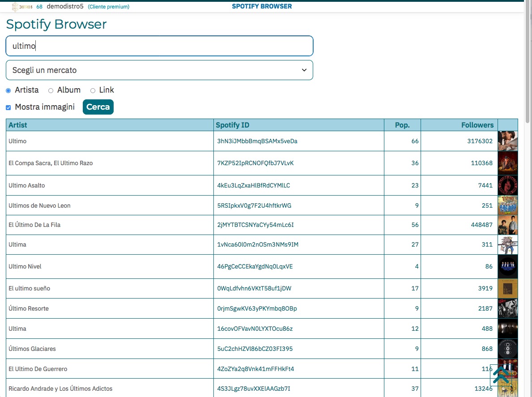Click the artist name Último Resorte

[29, 308]
